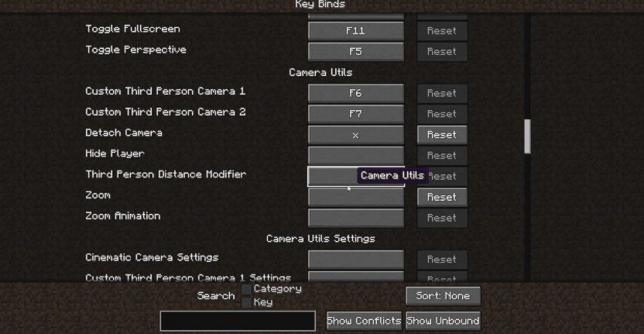Viewport: 644px width, 334px height.
Task: Rebind the Detach Camera X key
Action: tap(356, 135)
